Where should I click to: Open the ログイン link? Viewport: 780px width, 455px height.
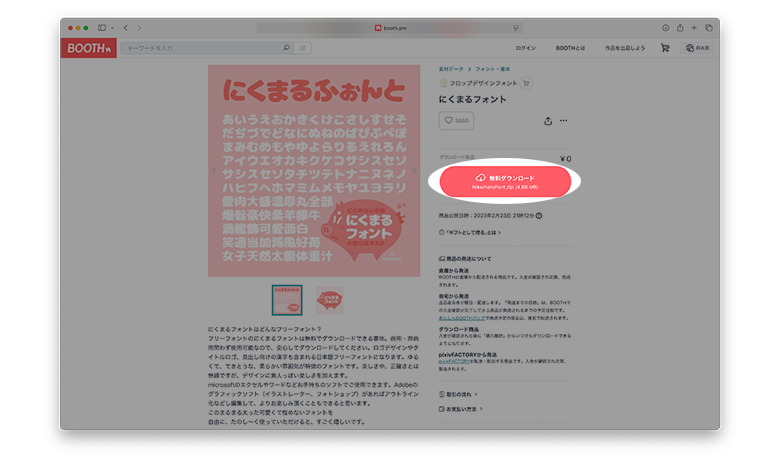pyautogui.click(x=525, y=48)
